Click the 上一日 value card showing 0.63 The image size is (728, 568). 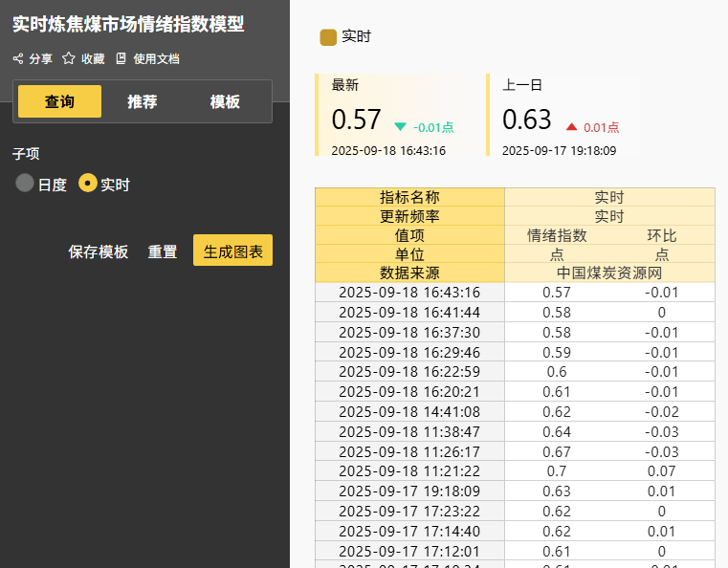pos(564,116)
